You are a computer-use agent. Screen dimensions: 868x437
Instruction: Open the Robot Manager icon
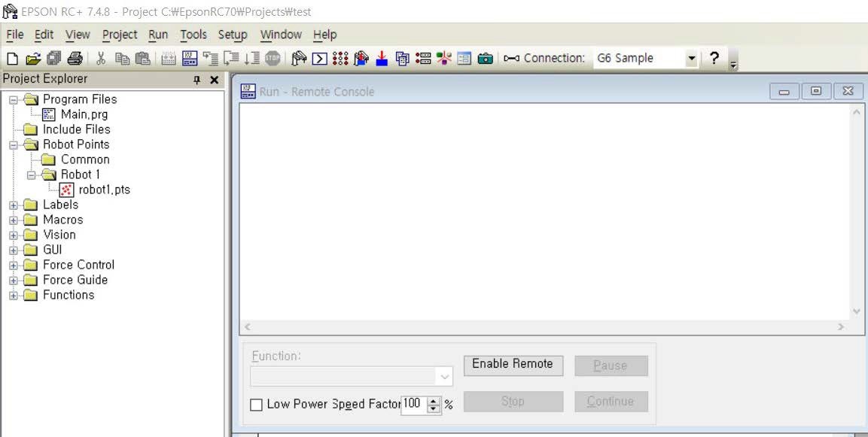tap(299, 58)
